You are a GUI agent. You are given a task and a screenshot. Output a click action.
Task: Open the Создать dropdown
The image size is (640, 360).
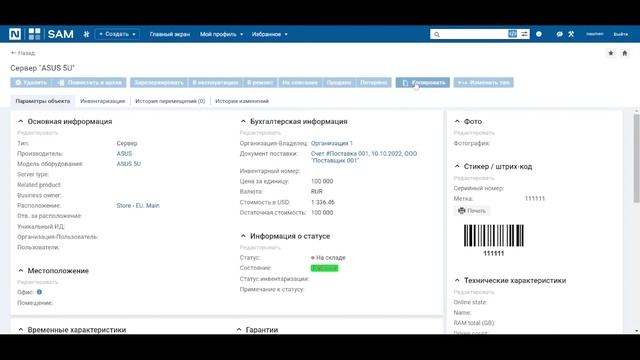coord(118,34)
